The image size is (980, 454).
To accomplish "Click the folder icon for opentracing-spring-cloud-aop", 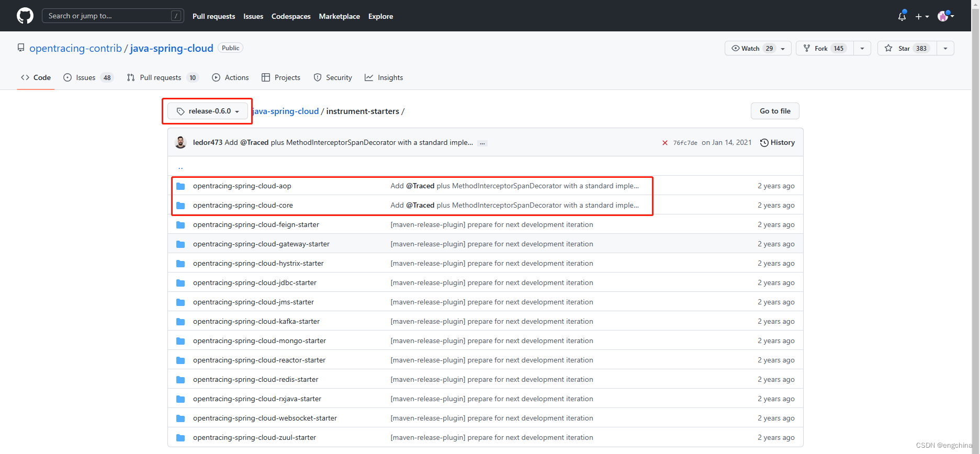I will [181, 186].
